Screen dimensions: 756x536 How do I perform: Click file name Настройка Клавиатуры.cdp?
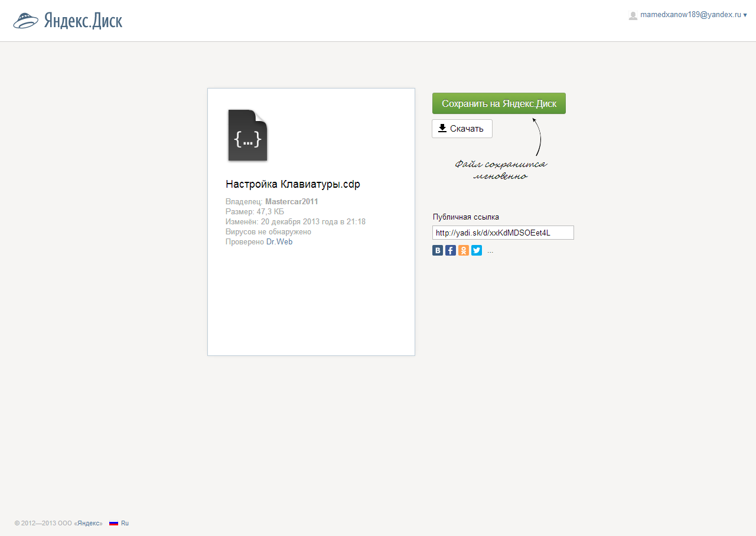[x=293, y=184]
